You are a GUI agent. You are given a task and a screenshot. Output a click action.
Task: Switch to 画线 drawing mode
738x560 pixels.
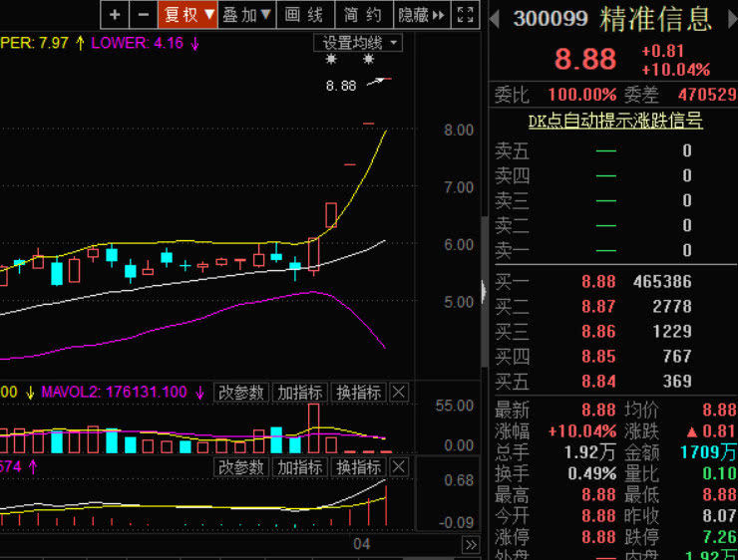pyautogui.click(x=304, y=14)
